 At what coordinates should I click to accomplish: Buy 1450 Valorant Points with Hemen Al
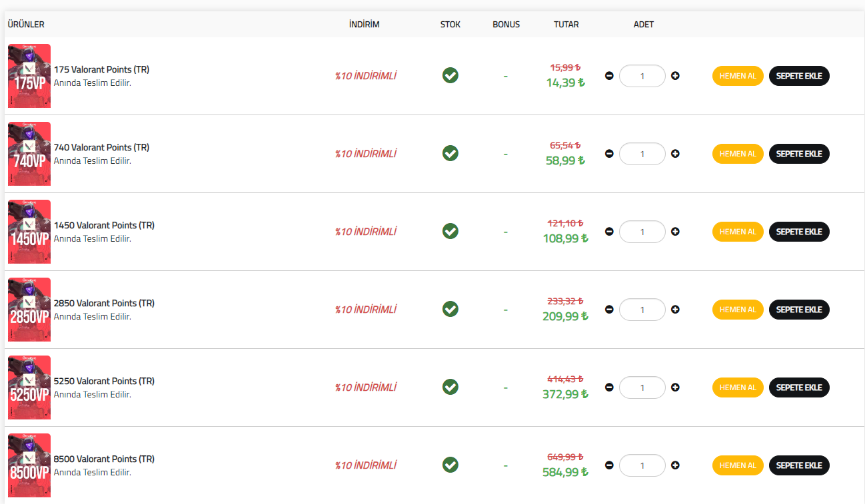(738, 232)
